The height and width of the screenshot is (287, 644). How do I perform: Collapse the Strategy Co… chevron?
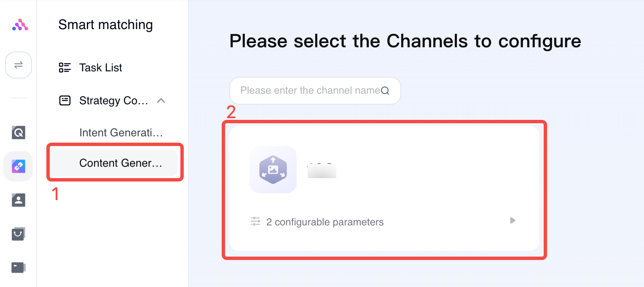161,100
